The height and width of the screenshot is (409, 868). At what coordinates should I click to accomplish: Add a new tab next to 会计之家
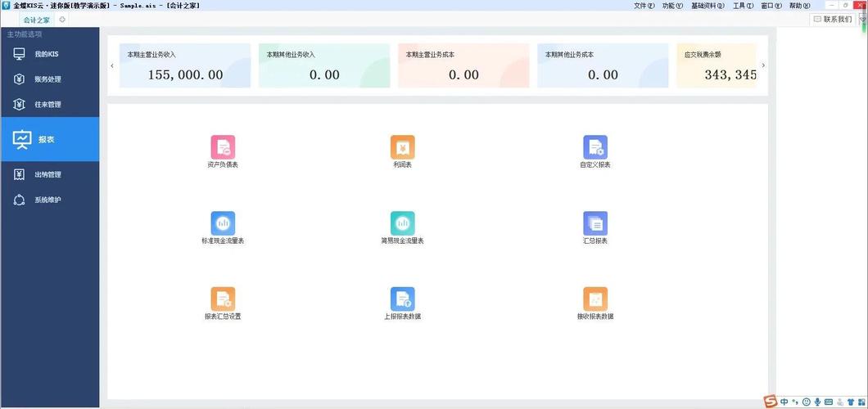[x=63, y=20]
